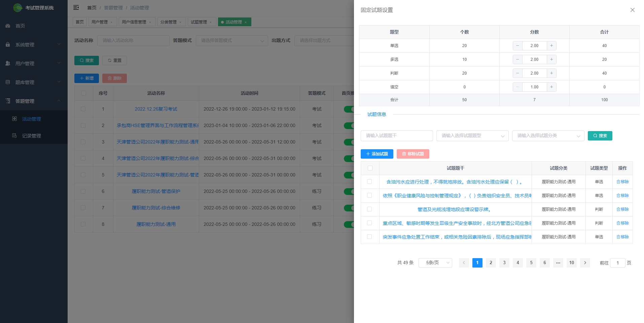Viewport: 644px width, 323px height.
Task: Open the 履职能力测试-管道保护 activity link
Action: 156,191
